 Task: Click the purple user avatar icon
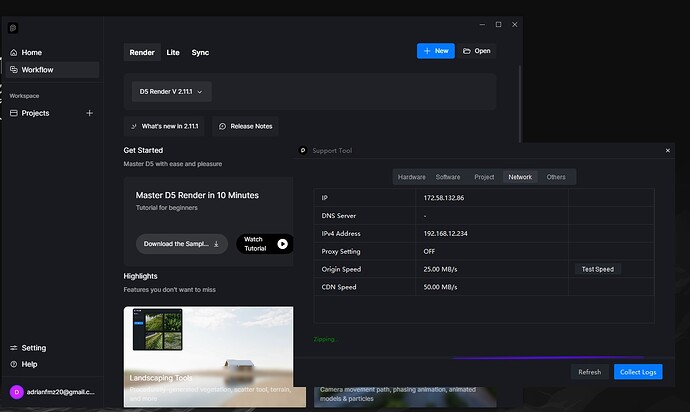point(17,392)
